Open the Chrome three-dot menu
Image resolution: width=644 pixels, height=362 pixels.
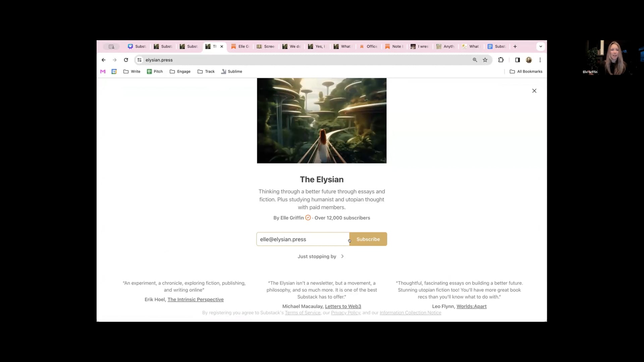pyautogui.click(x=540, y=60)
